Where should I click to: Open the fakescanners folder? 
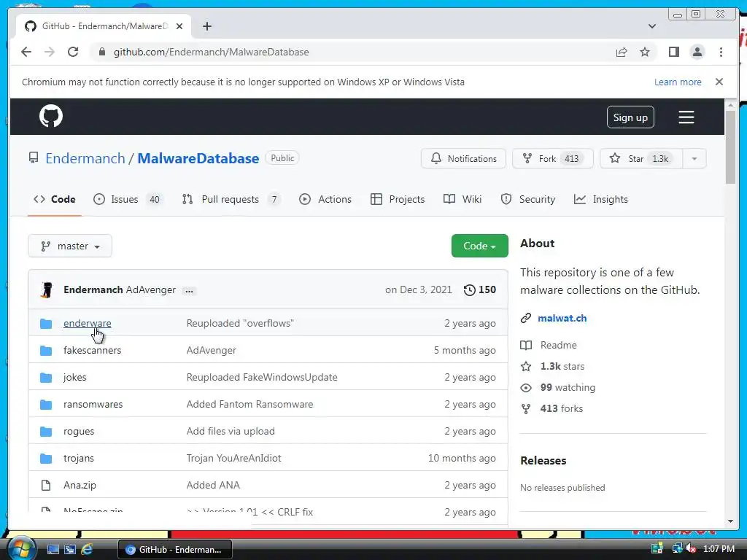(93, 350)
